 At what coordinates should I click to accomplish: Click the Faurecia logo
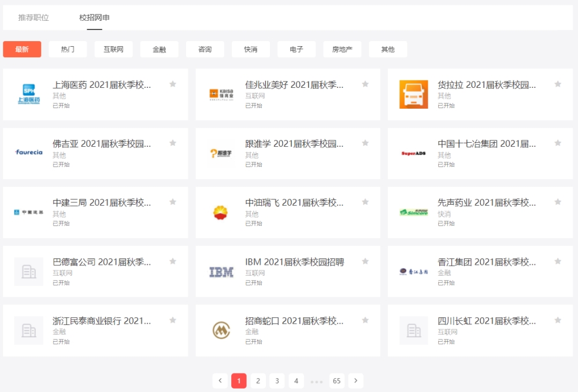pos(29,152)
